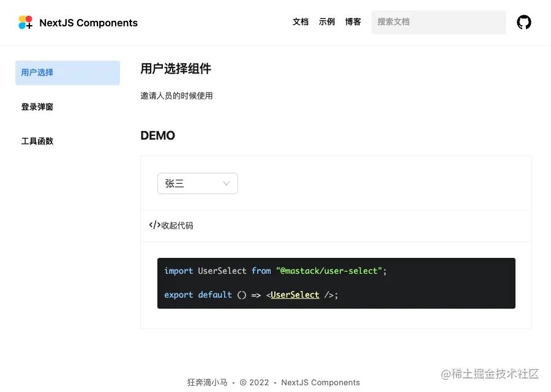Click NextJS Components text in the footer

click(320, 382)
